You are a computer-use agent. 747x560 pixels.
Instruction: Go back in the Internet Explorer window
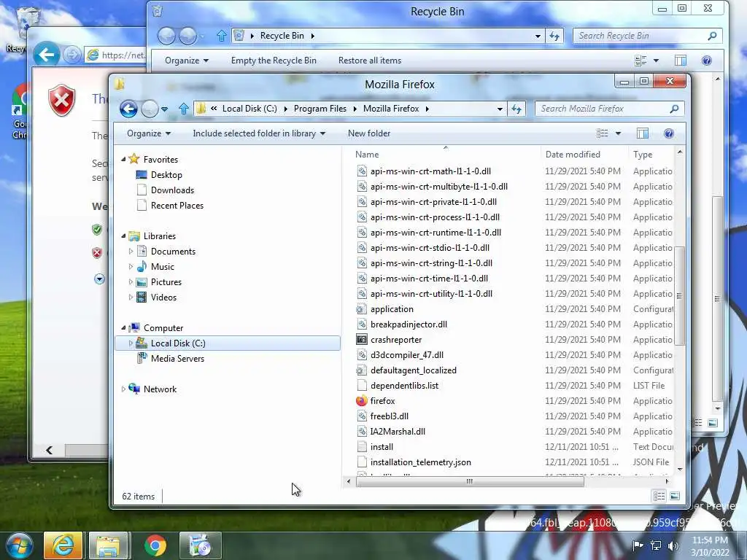(x=46, y=55)
